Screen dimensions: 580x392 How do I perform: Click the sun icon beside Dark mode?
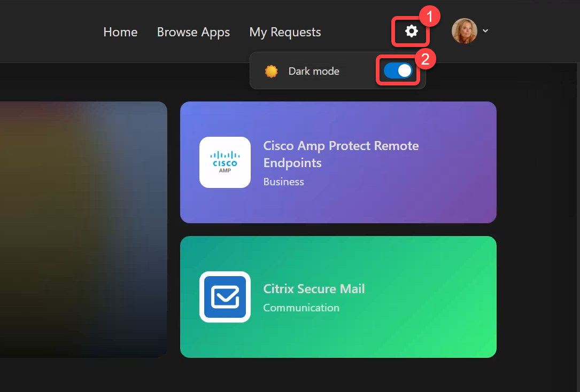271,71
